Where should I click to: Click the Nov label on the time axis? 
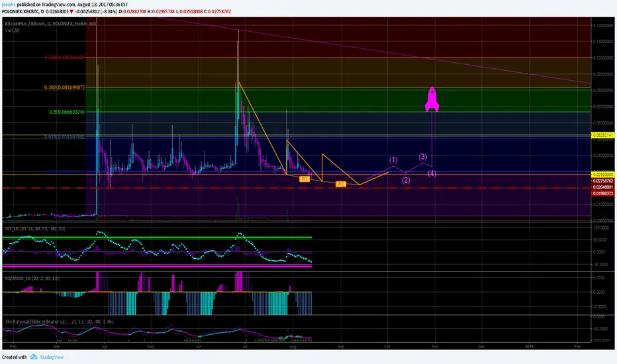pyautogui.click(x=435, y=346)
